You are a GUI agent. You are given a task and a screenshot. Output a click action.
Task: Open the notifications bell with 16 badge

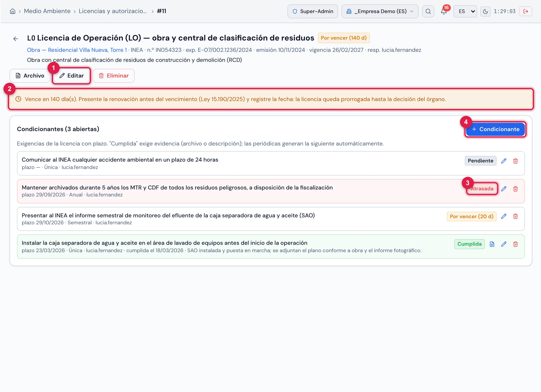point(444,11)
